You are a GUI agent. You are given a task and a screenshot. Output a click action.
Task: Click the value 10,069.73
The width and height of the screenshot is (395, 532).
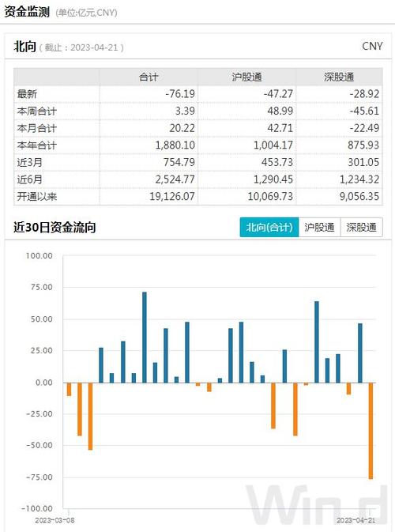tap(270, 196)
